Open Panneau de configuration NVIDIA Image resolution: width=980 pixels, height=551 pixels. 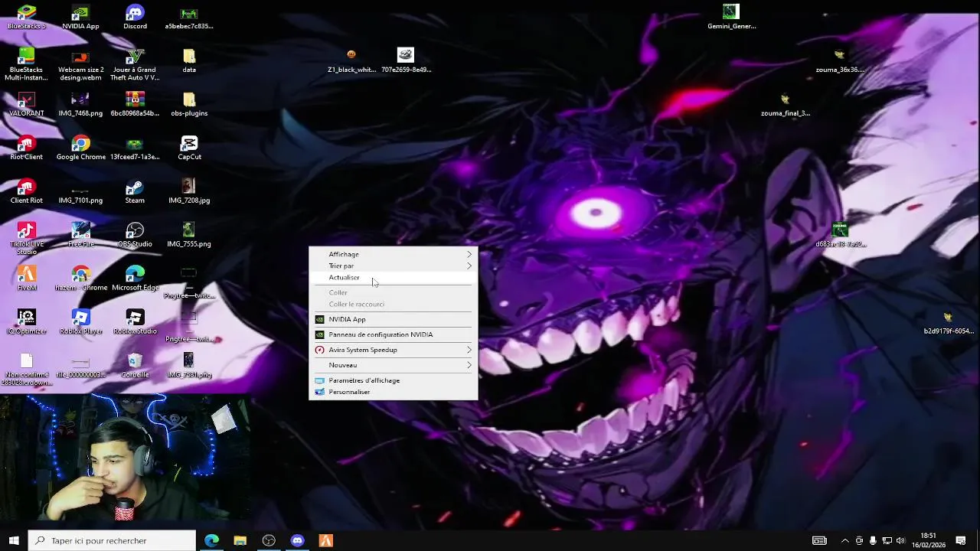393,334
